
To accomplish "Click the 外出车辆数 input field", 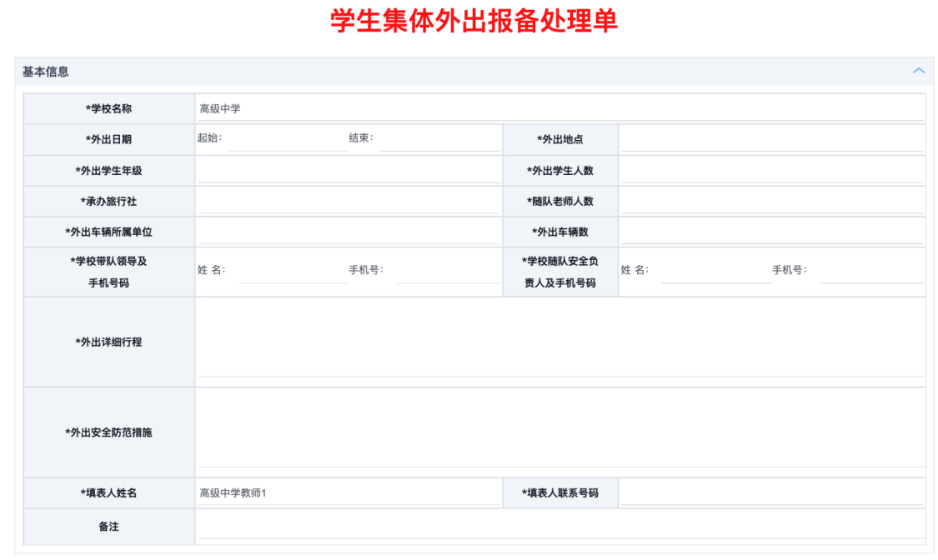I will tap(771, 232).
